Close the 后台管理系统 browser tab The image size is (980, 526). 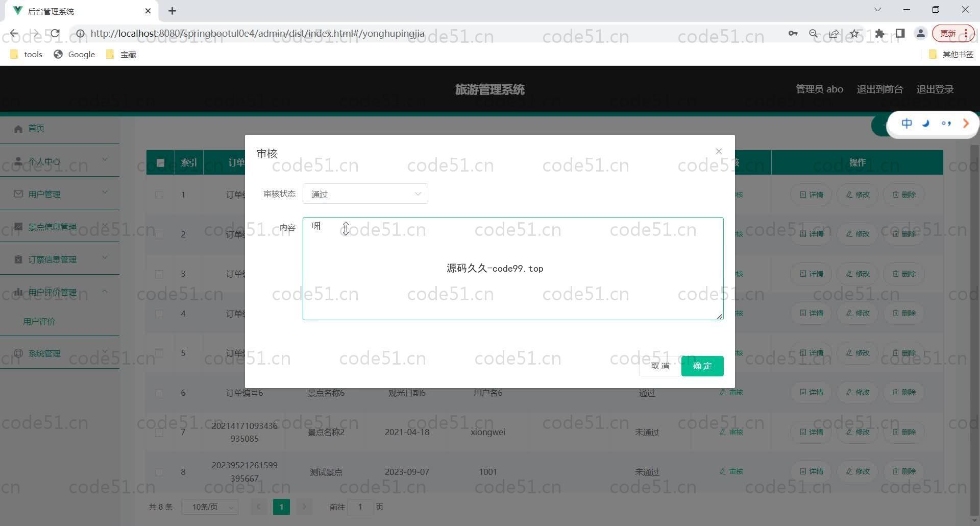[148, 11]
